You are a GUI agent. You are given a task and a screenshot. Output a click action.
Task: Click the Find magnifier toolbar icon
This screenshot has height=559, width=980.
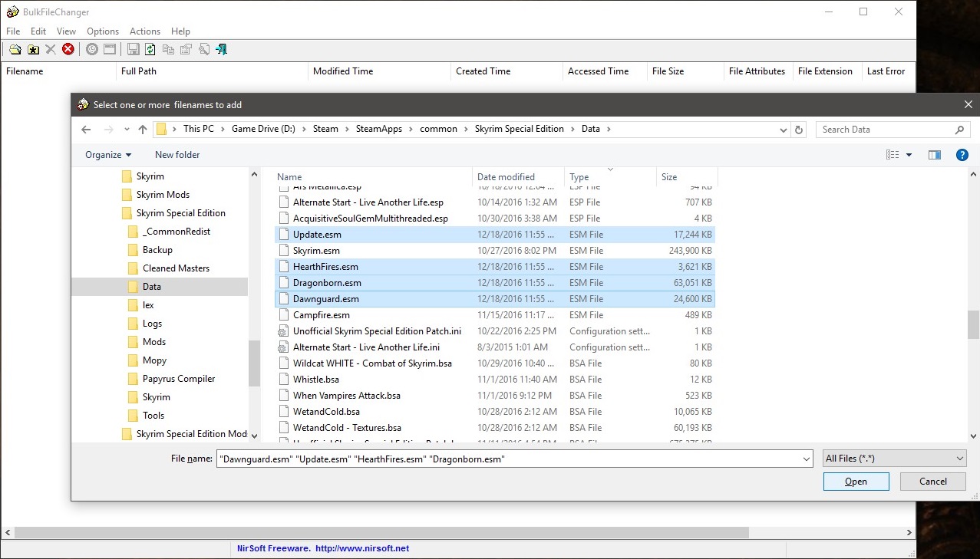(x=203, y=50)
